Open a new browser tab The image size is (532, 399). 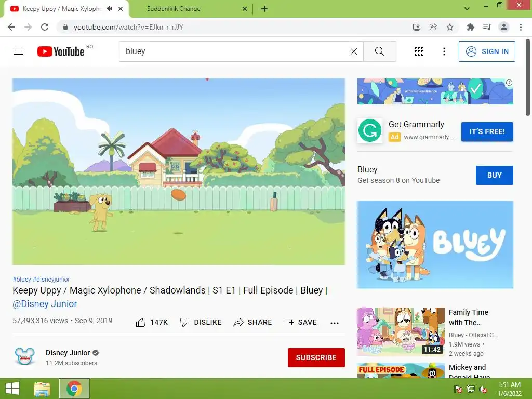tap(264, 9)
